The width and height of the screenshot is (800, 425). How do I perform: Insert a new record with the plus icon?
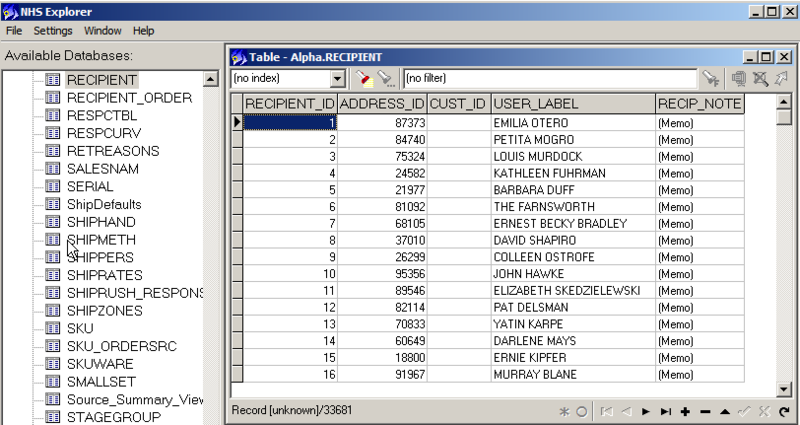685,411
